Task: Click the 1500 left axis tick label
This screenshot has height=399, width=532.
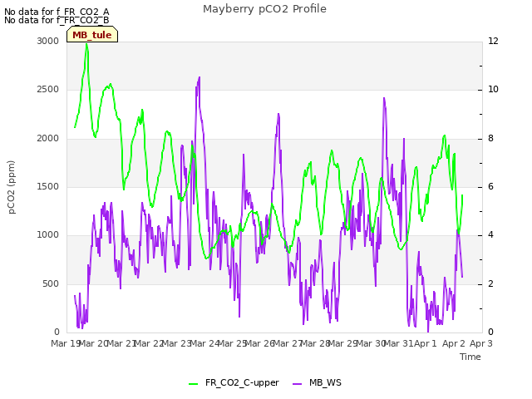Action: 48,186
